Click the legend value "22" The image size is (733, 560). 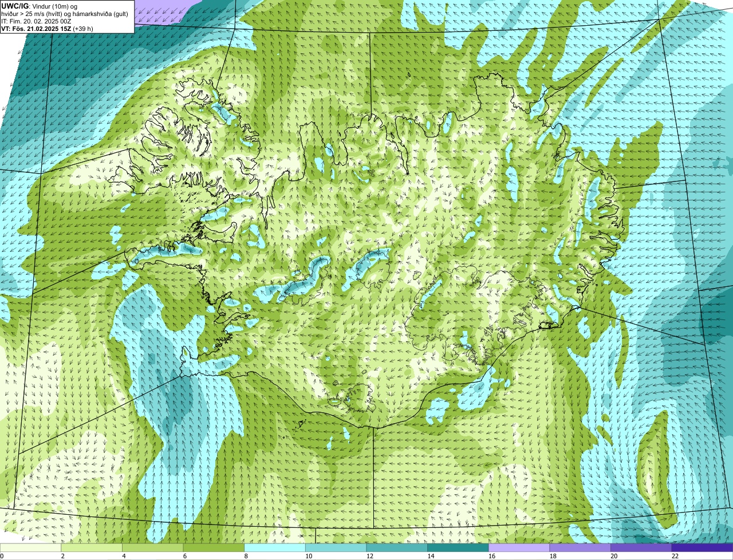(x=675, y=556)
